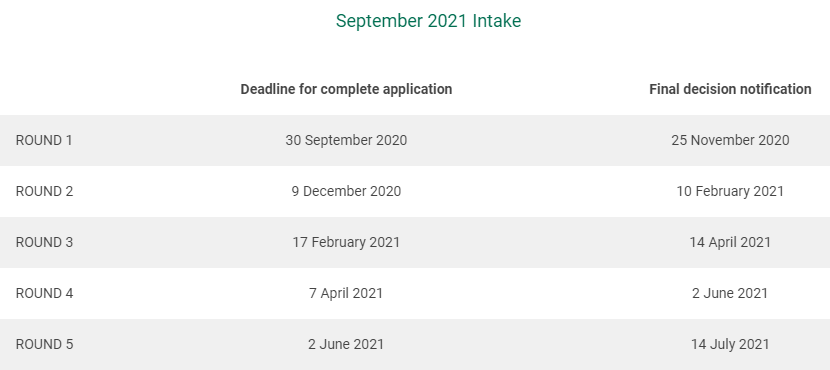Click the ROUND 2 row label
Viewport: 830px width, 370px height.
tap(44, 191)
